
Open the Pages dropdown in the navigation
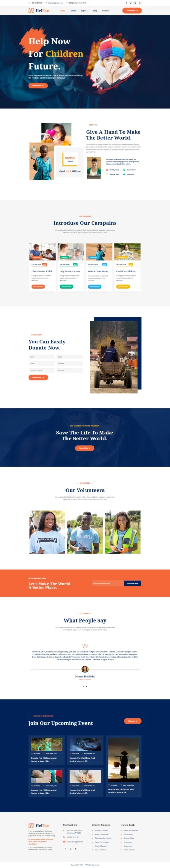(x=84, y=11)
